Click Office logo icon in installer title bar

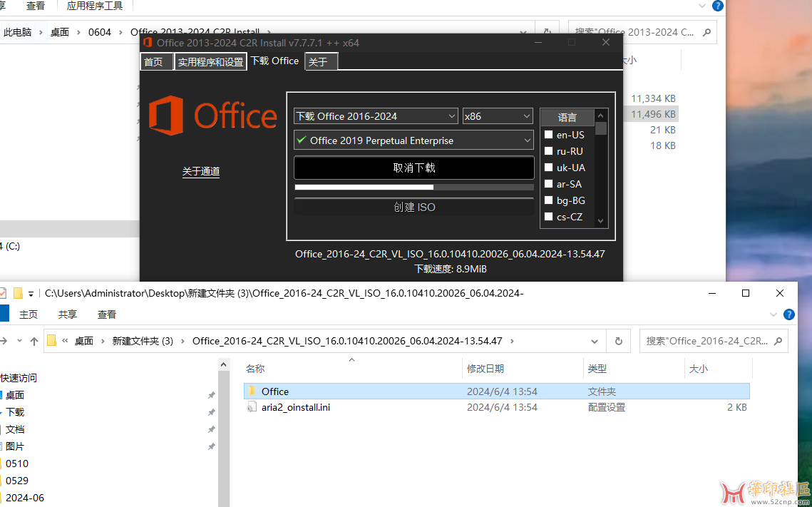click(x=148, y=43)
